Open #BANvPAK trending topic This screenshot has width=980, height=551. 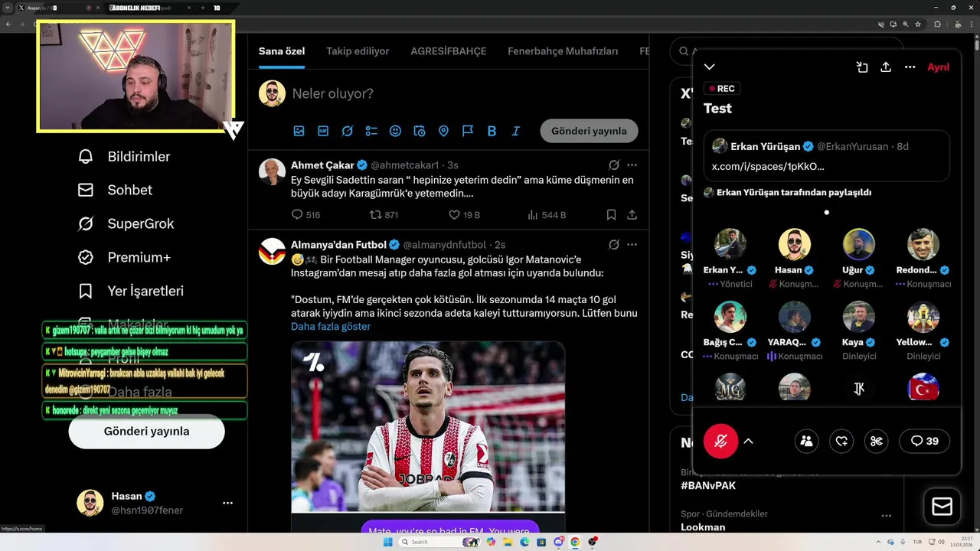pyautogui.click(x=708, y=485)
